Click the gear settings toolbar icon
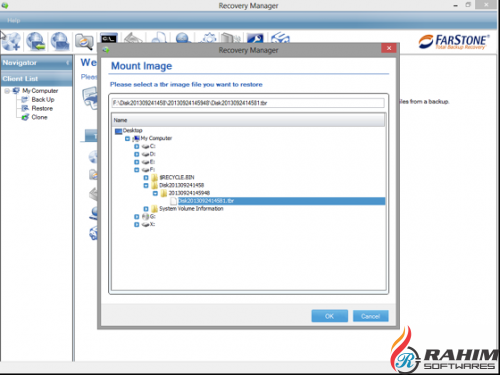 point(208,38)
